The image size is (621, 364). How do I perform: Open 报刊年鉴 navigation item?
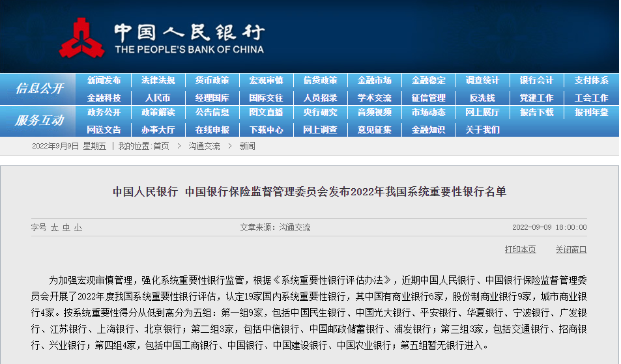pos(591,113)
